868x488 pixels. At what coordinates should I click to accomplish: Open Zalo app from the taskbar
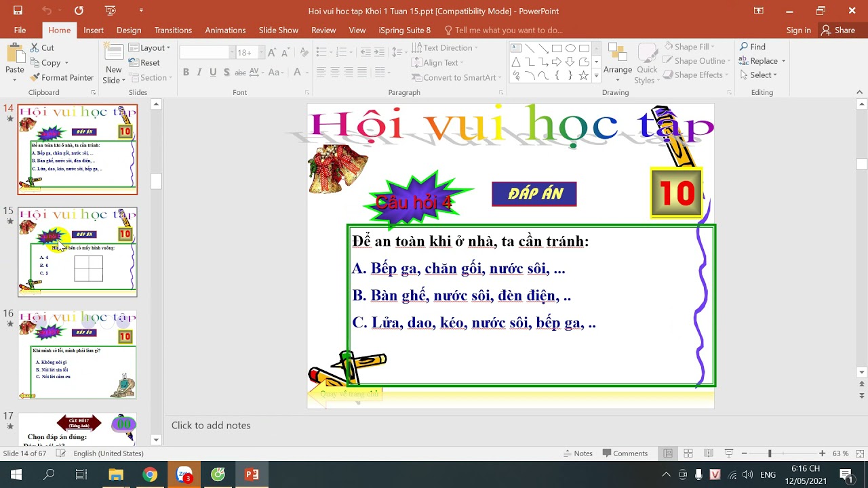click(184, 474)
